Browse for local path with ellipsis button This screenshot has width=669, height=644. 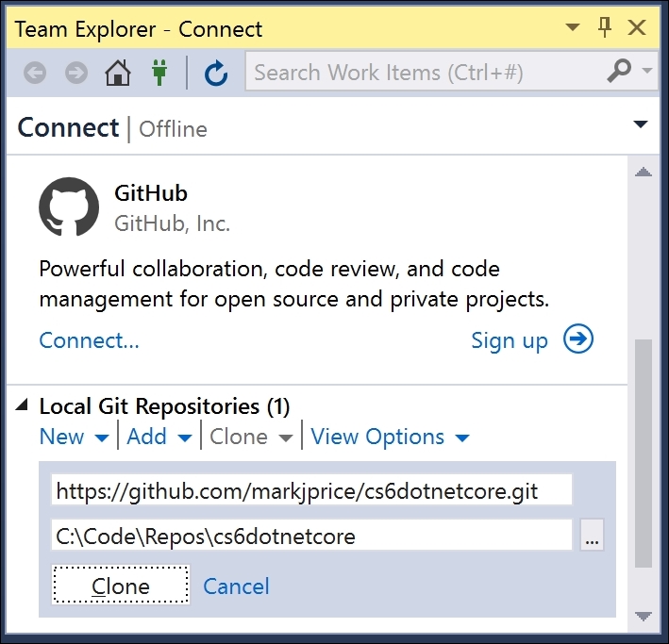pyautogui.click(x=592, y=536)
